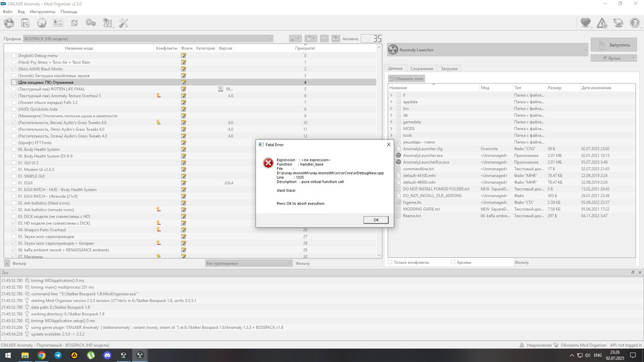Viewport: 644px width, 362px height.
Task: Click the refresh arrows toolbar icon
Action: (x=74, y=23)
